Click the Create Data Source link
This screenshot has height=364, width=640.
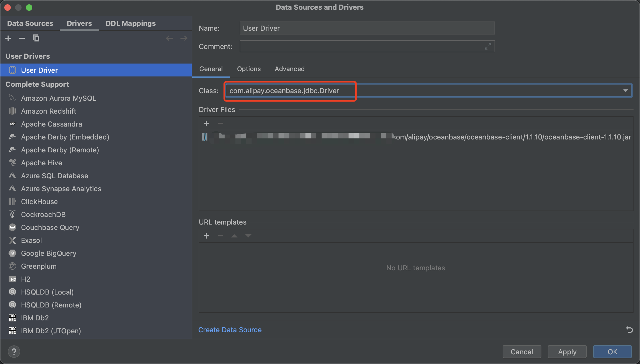(x=230, y=330)
